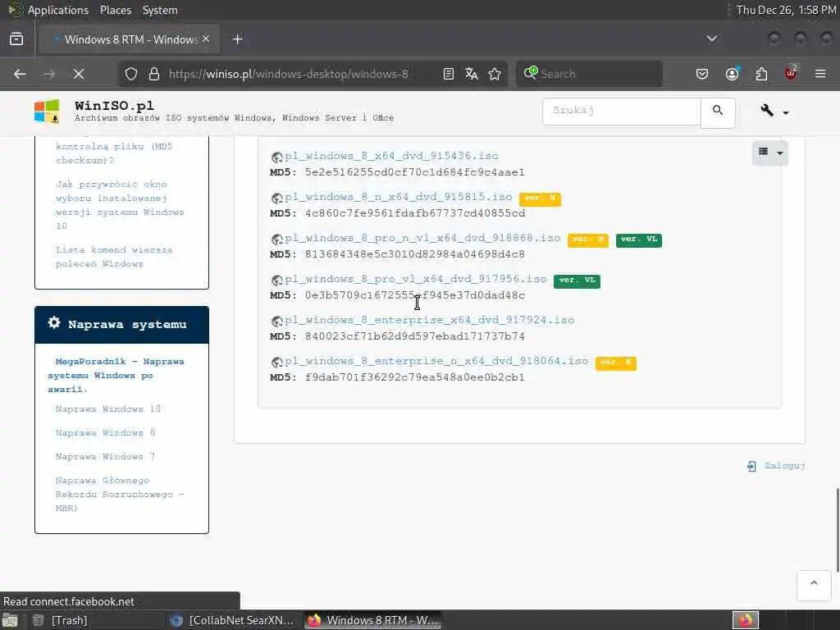This screenshot has width=840, height=630.
Task: Download pl_windows_8_n_x64_dvd_915815.iso
Action: (x=399, y=197)
